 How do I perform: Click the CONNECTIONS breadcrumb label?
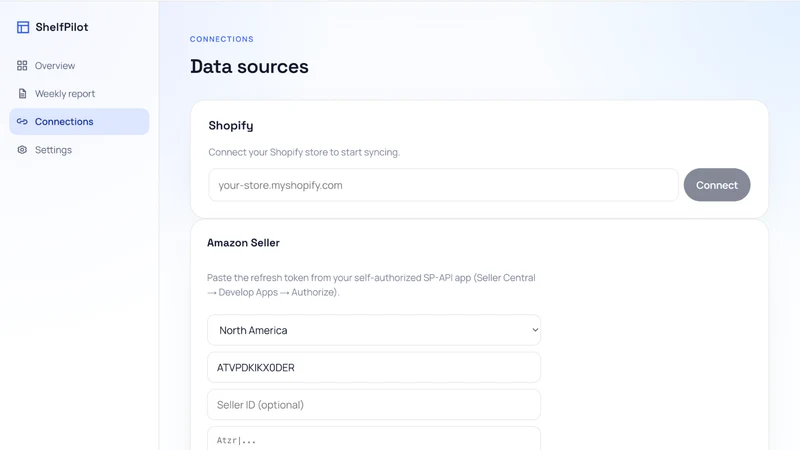pyautogui.click(x=221, y=39)
